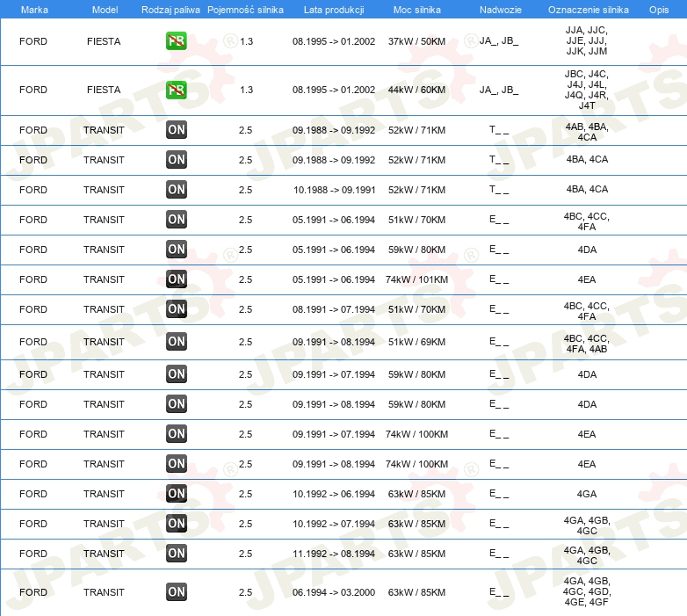687x616 pixels.
Task: Click the Lata produkcji column header
Action: (x=334, y=10)
